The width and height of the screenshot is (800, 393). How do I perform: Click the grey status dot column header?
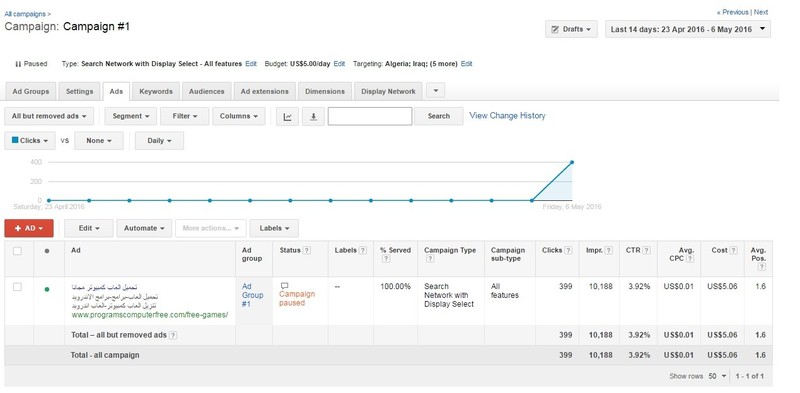(47, 251)
